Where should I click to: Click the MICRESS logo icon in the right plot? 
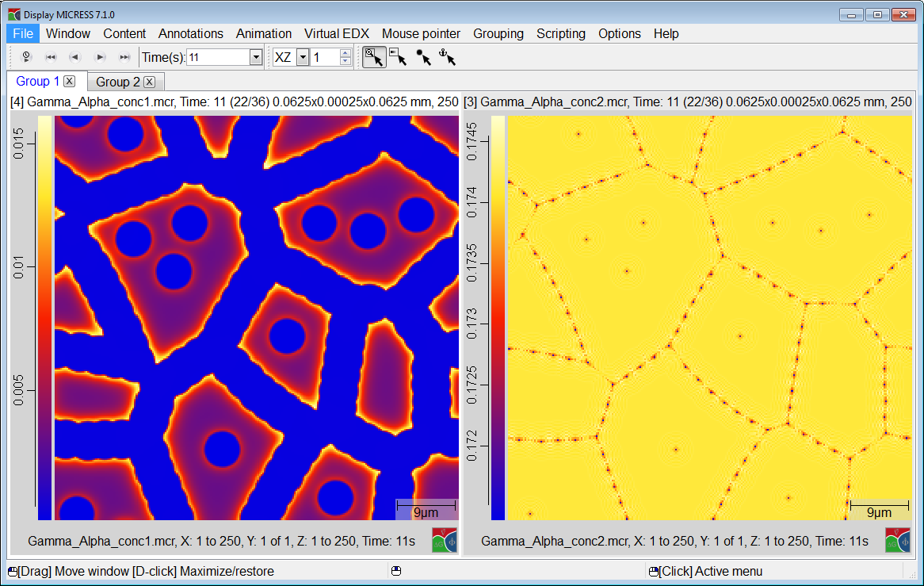(897, 540)
